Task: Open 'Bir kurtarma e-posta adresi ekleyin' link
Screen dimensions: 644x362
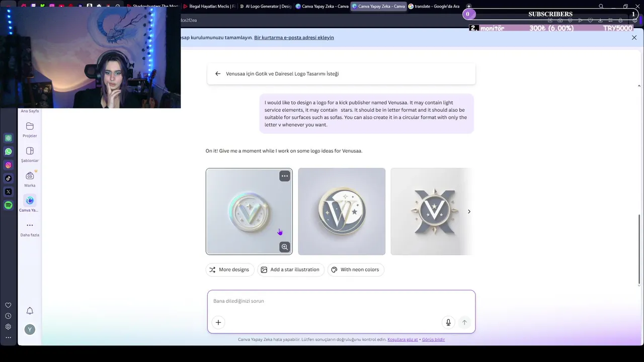Action: pos(294,38)
